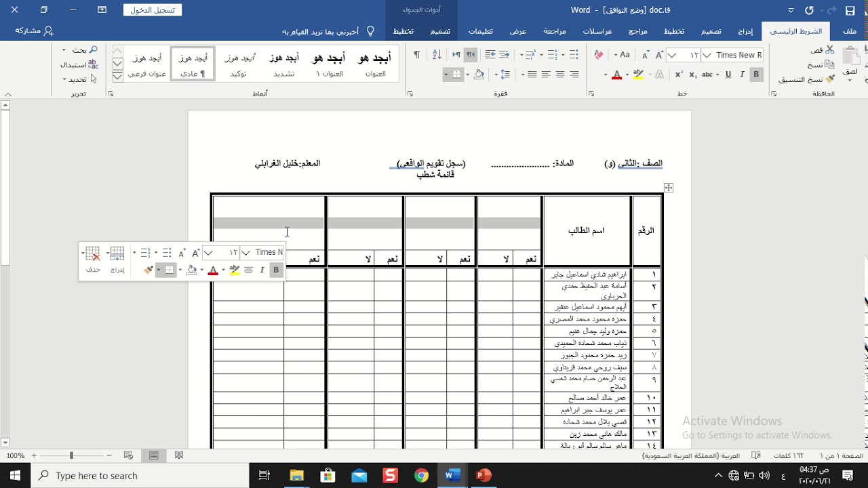Click the zoom slider handle in the status bar

point(71,455)
